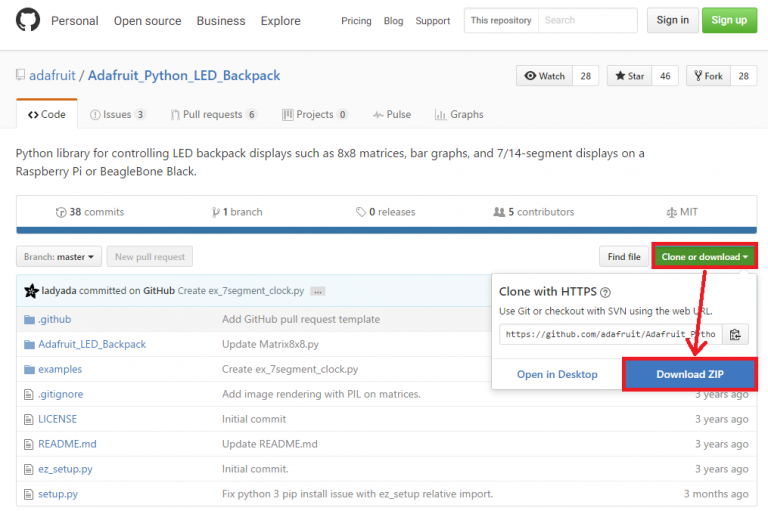Click Open in Desktop
This screenshot has width=768, height=511.
click(x=557, y=374)
